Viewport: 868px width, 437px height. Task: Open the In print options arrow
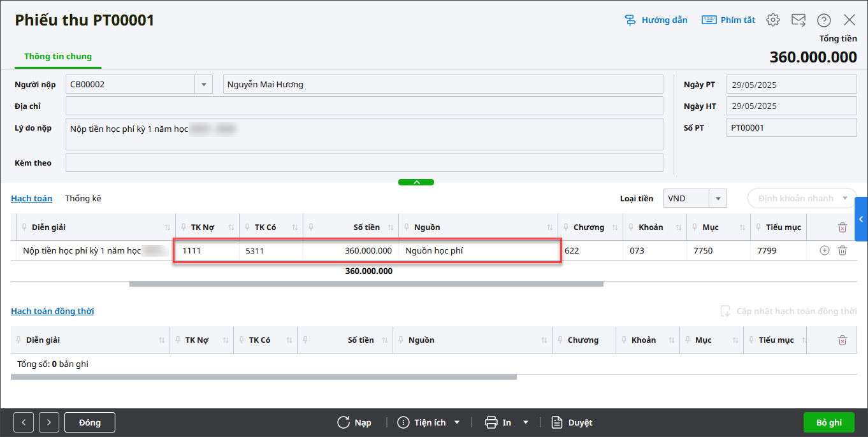click(526, 422)
